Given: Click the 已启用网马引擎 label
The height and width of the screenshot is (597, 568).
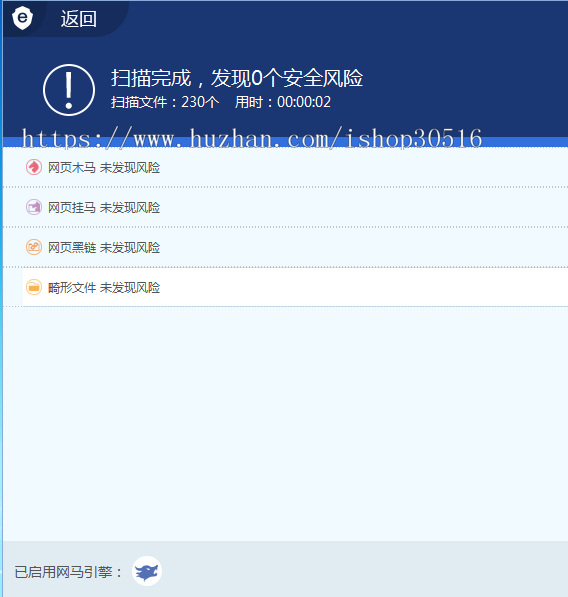Looking at the screenshot, I should tap(68, 572).
